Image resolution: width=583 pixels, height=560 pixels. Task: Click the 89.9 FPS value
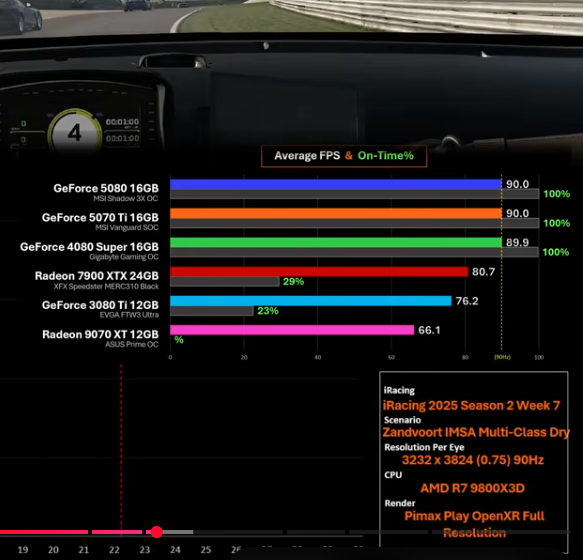coord(517,242)
